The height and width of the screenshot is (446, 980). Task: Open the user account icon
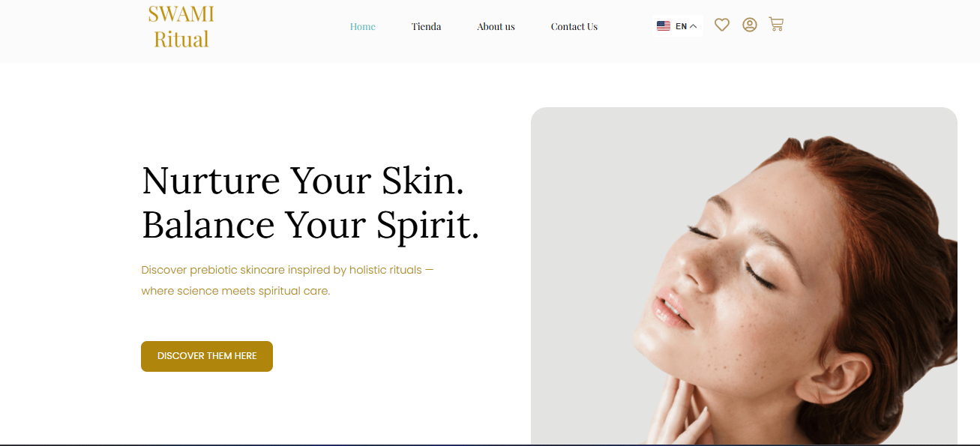pos(750,25)
